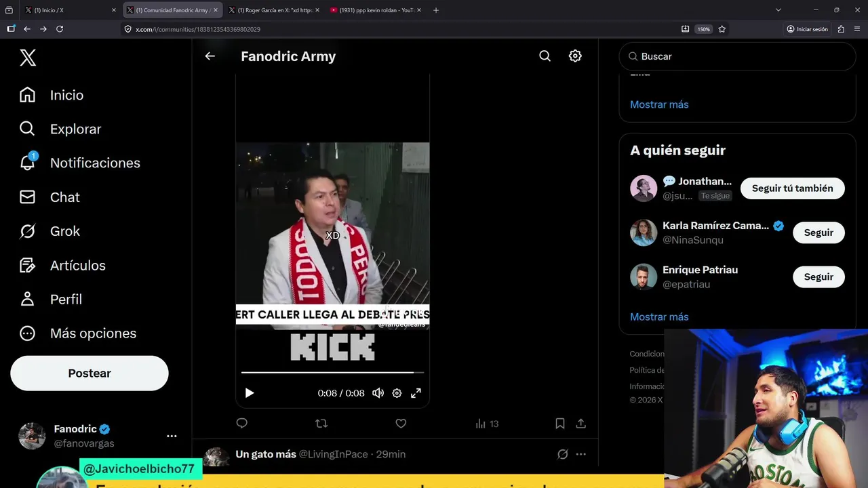
Task: Click the @fanovargas handle text
Action: point(84,443)
